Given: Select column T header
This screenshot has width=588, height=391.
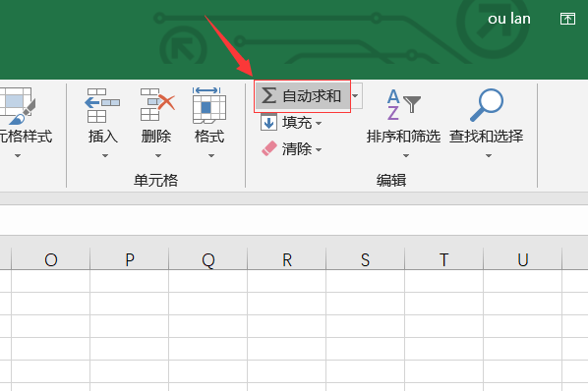Looking at the screenshot, I should (444, 258).
